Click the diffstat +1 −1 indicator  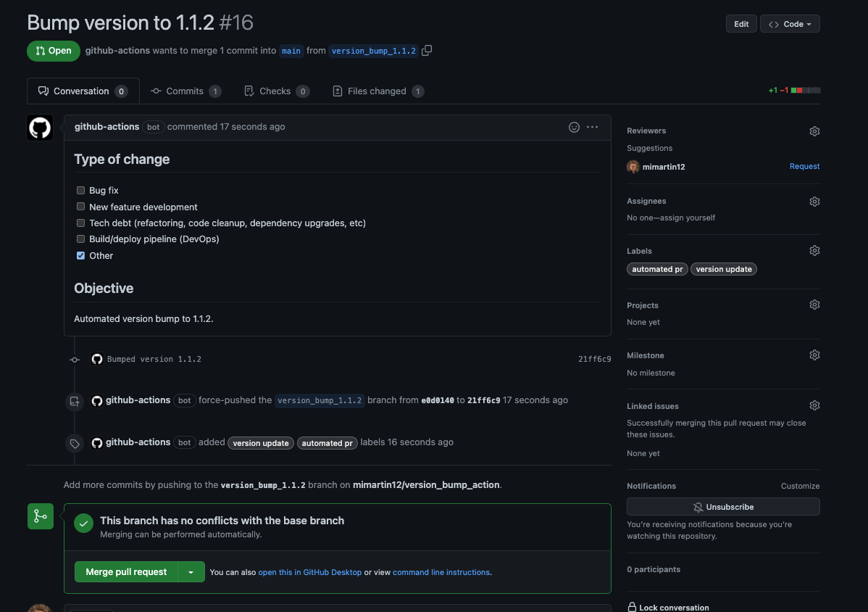[794, 90]
